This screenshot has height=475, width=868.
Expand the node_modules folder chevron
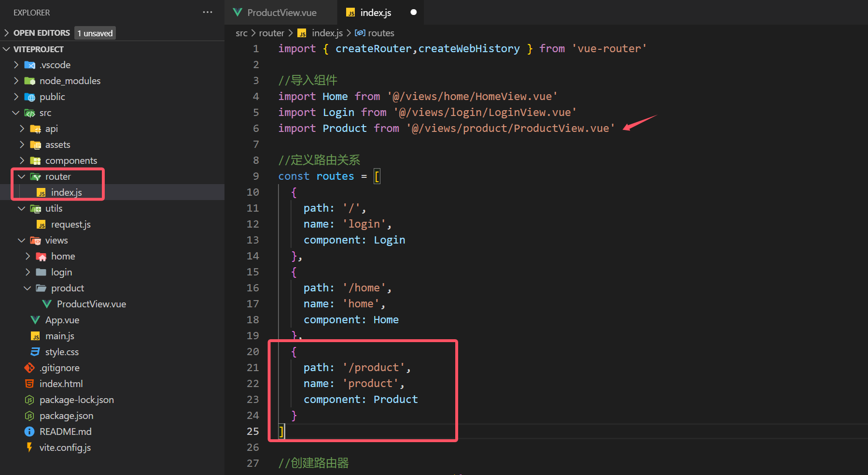coord(16,81)
